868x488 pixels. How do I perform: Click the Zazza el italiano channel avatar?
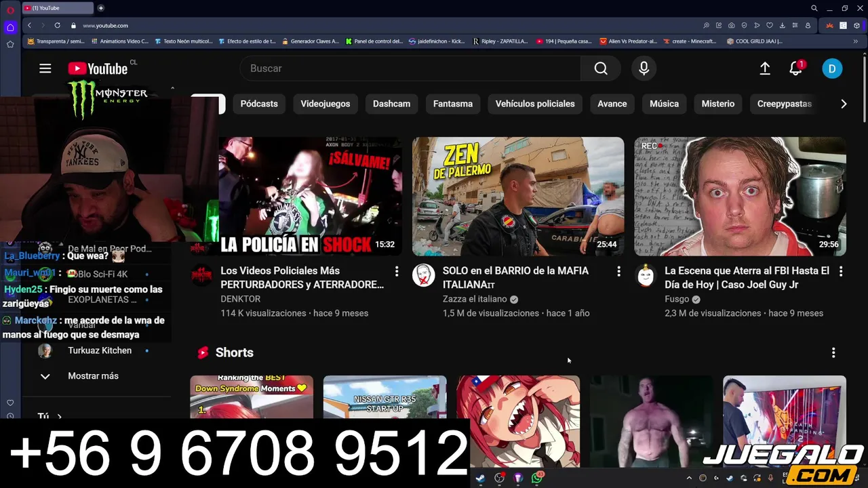tap(424, 275)
